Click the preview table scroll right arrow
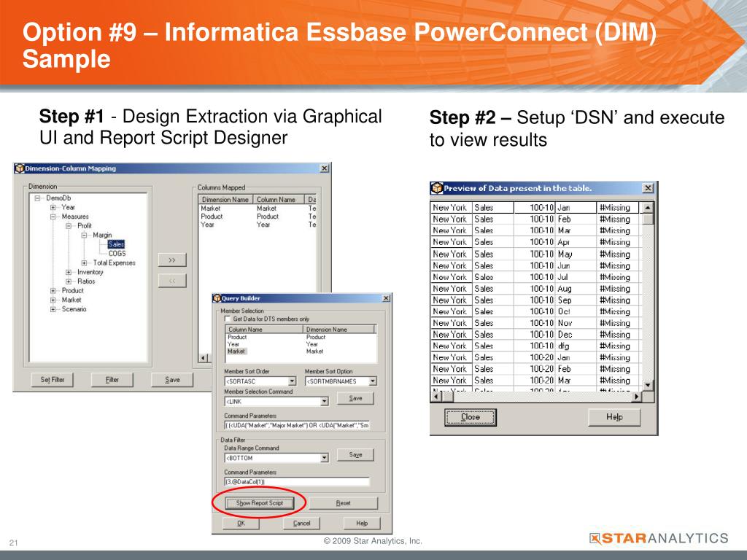This screenshot has height=560, width=747. 637,396
